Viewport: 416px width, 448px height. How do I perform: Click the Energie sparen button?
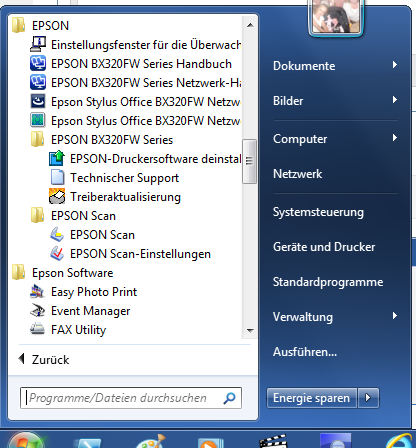312,398
